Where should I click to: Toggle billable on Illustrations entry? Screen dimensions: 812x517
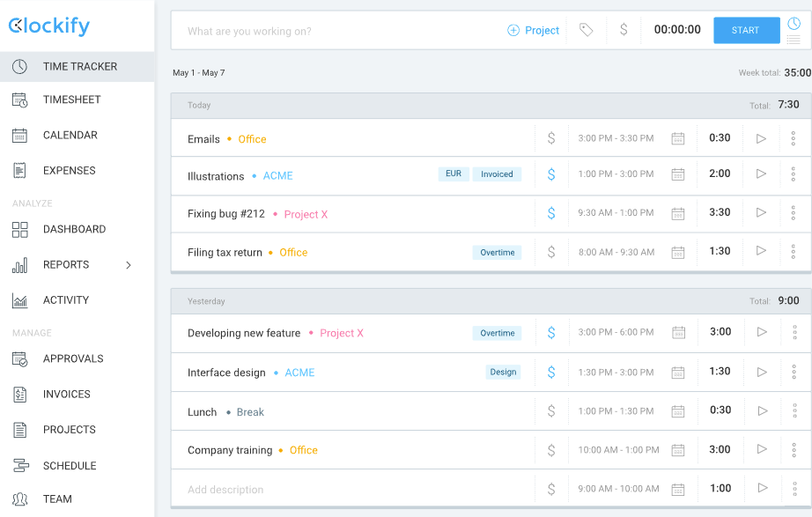point(551,174)
